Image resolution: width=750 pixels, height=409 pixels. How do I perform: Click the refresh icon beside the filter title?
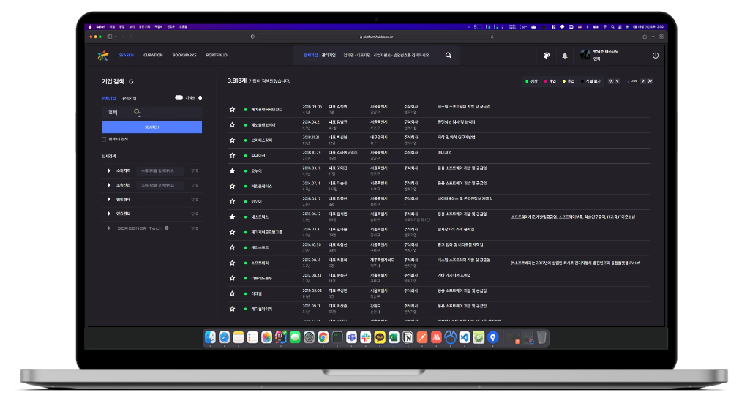pos(132,81)
